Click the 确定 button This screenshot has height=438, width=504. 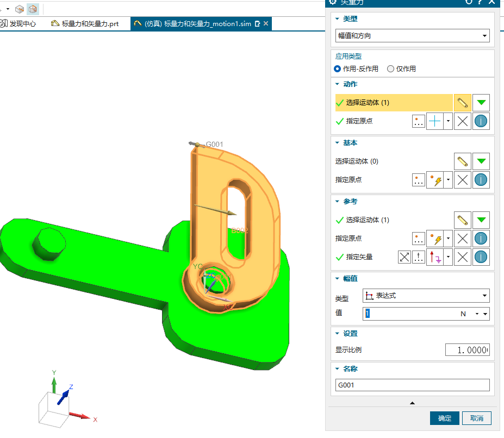[x=444, y=418]
